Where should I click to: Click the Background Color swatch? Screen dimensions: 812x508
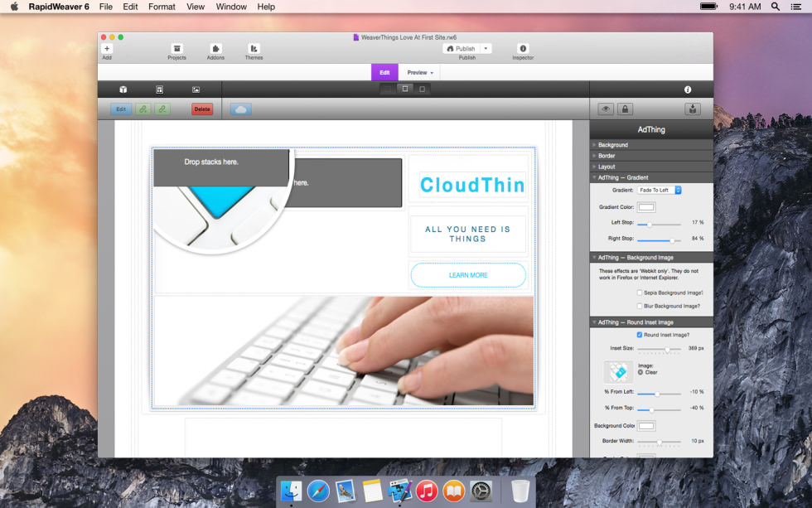tap(645, 426)
